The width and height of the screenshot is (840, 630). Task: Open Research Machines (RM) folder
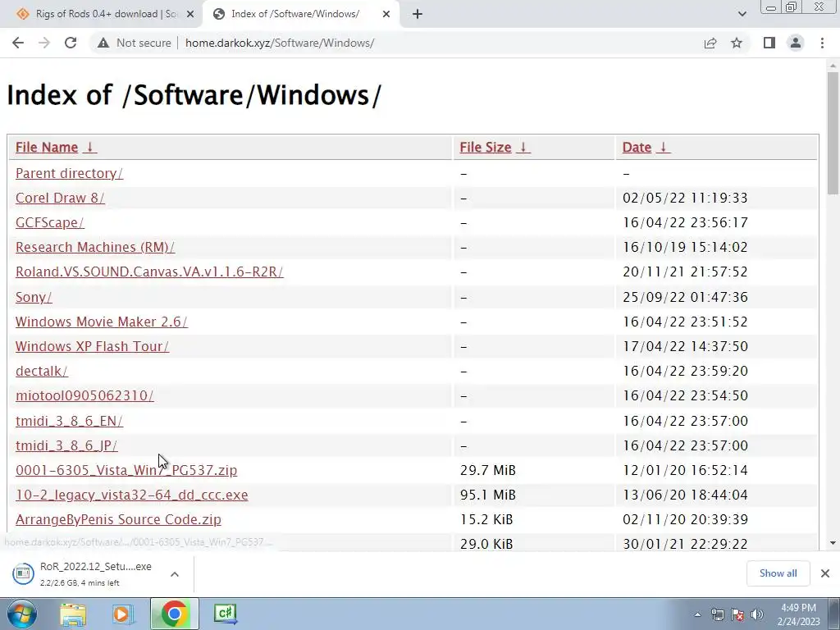click(x=95, y=248)
